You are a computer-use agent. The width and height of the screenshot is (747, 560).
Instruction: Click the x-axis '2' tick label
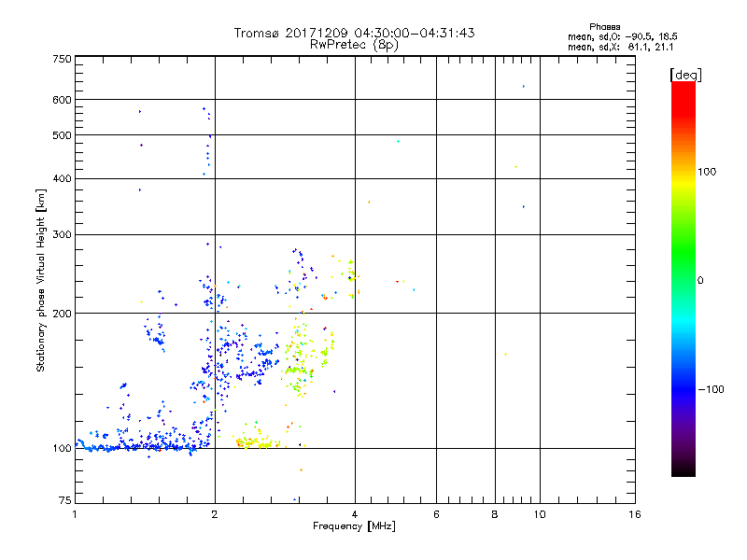point(215,514)
